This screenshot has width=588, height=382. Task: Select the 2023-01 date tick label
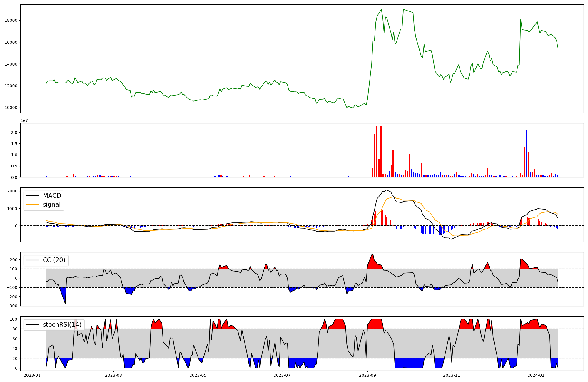[32, 375]
